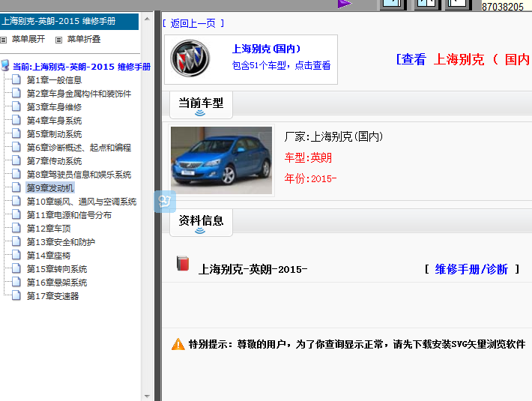Click the root manual icon beside 当前:上海别克-英朗-2015
Image resolution: width=532 pixels, height=401 pixels.
(5, 65)
